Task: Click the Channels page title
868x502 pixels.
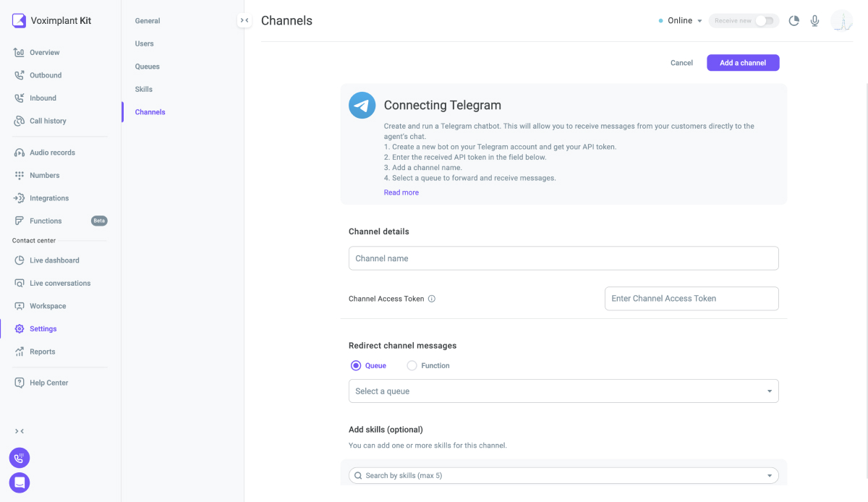Action: pyautogui.click(x=287, y=21)
